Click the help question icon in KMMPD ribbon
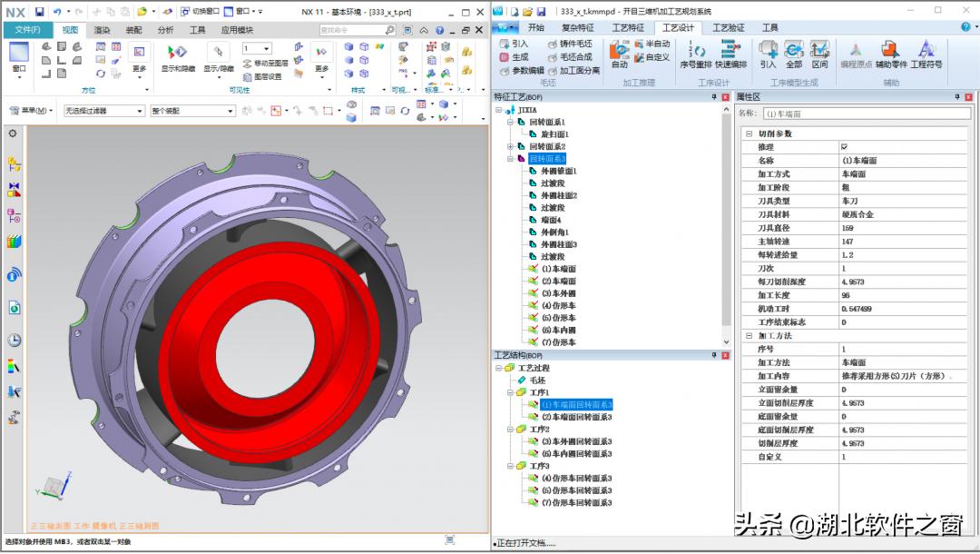 tap(965, 27)
